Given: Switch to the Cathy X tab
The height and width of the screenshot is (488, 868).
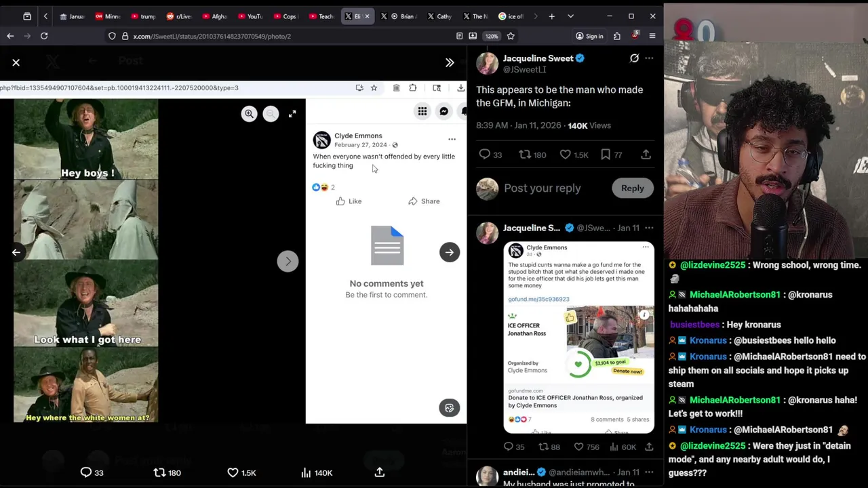Looking at the screenshot, I should (x=439, y=16).
